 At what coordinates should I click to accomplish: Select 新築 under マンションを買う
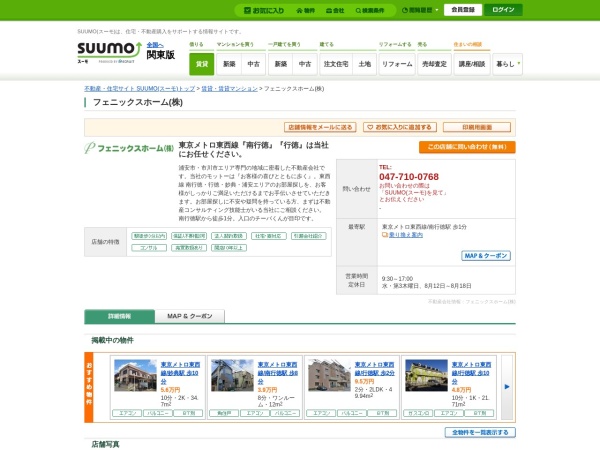point(229,64)
